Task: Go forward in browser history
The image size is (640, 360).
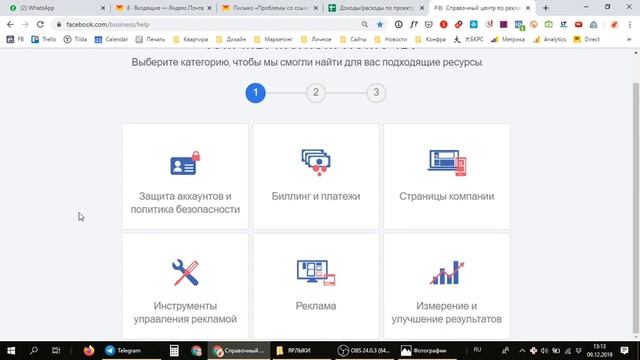Action: (x=25, y=24)
